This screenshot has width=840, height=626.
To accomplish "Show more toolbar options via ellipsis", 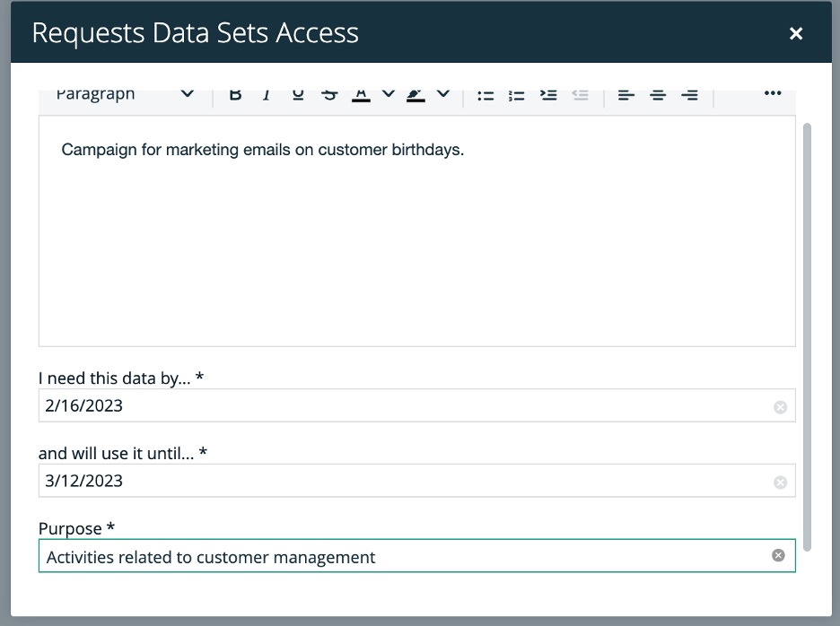I will click(773, 94).
